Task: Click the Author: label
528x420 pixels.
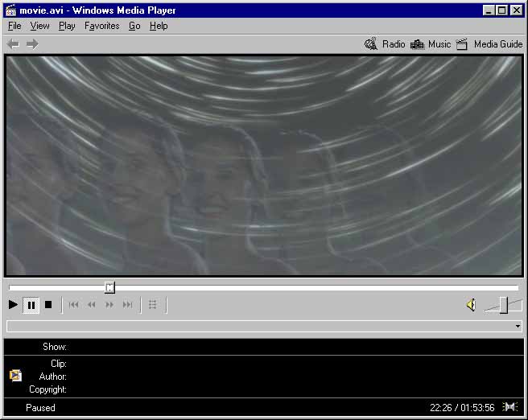Action: click(x=53, y=377)
